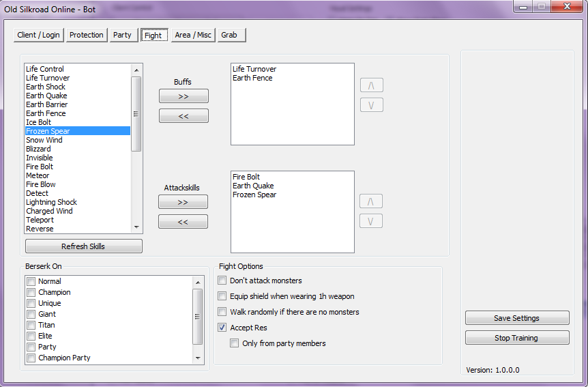Enable berserk on Elite monsters
The image size is (588, 387).
point(31,336)
